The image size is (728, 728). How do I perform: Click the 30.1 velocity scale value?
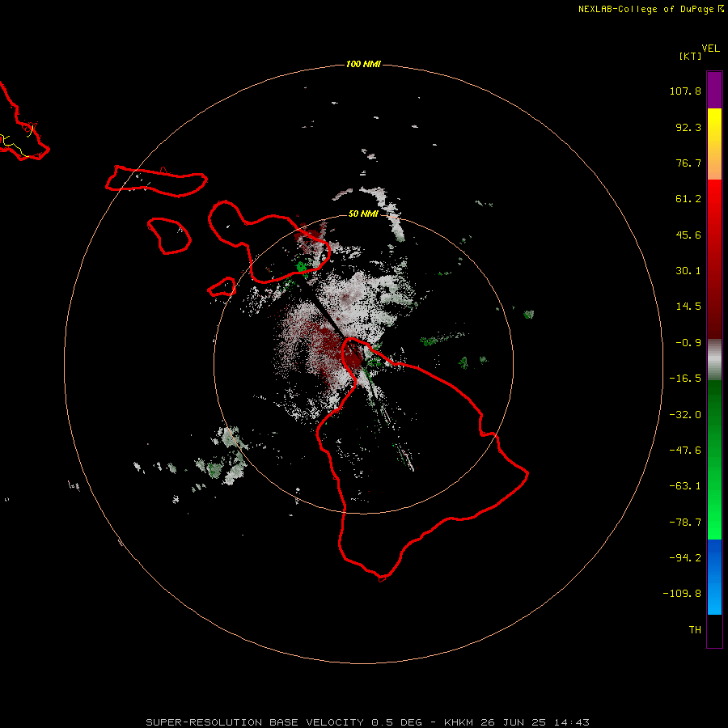tap(688, 271)
